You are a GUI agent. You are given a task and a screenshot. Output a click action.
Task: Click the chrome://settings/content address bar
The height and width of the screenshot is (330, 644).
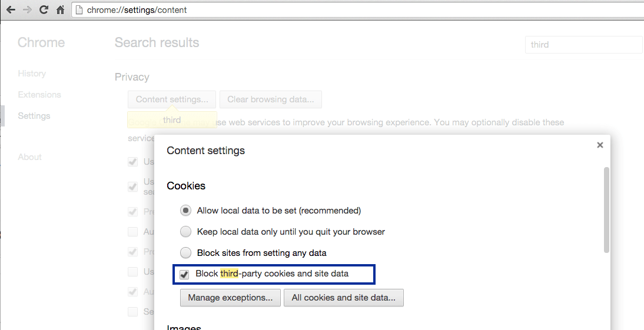point(357,10)
